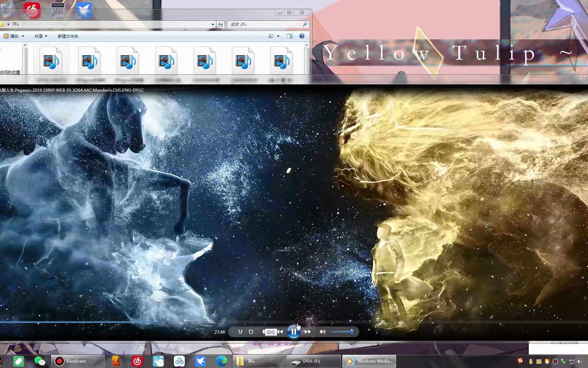
Task: Click 新建文件夹 in Explorer toolbar
Action: [68, 36]
